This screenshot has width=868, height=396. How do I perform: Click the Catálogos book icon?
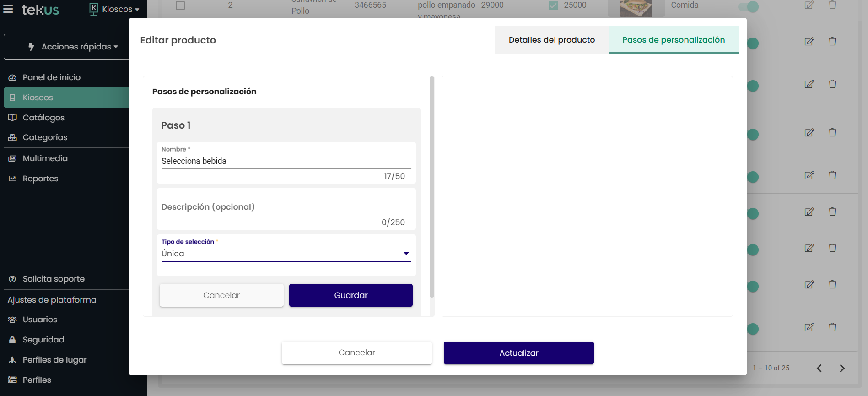coord(12,118)
